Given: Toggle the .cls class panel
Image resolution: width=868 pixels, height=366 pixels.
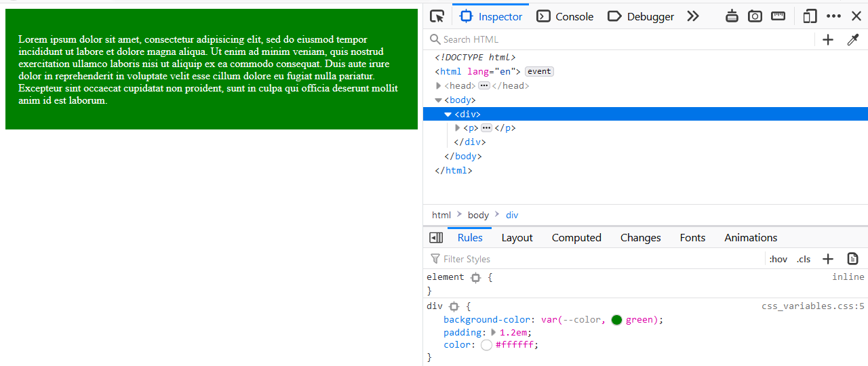Looking at the screenshot, I should coord(804,259).
